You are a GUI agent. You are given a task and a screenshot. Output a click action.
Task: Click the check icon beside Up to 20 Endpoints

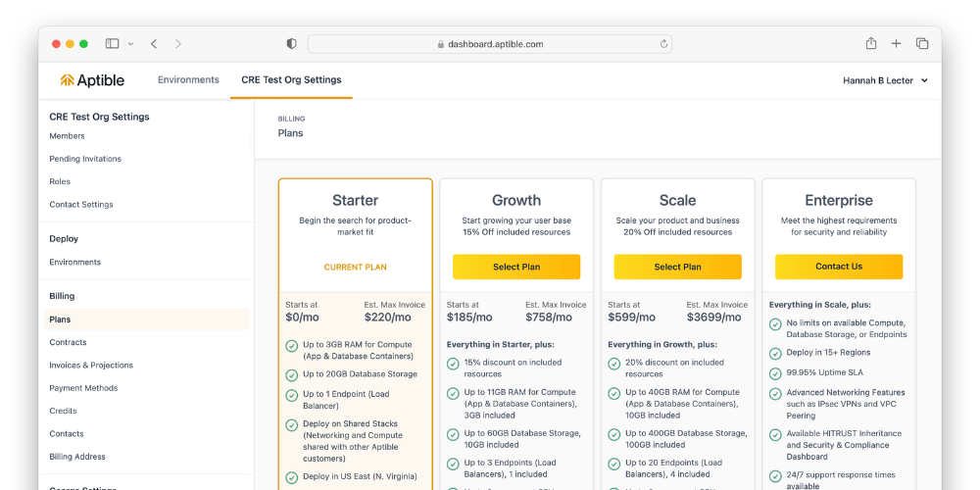tap(613, 464)
